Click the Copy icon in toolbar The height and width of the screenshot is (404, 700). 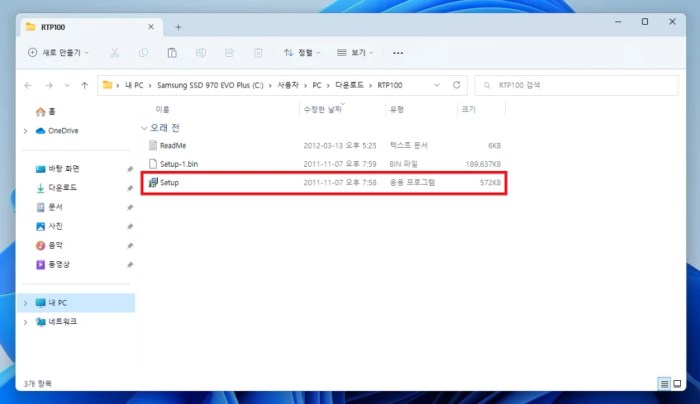coord(143,53)
